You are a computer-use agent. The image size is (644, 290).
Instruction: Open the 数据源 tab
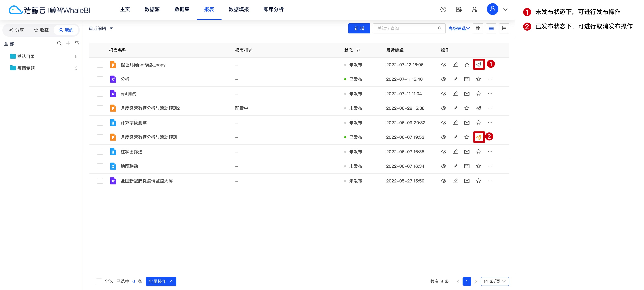coord(152,9)
